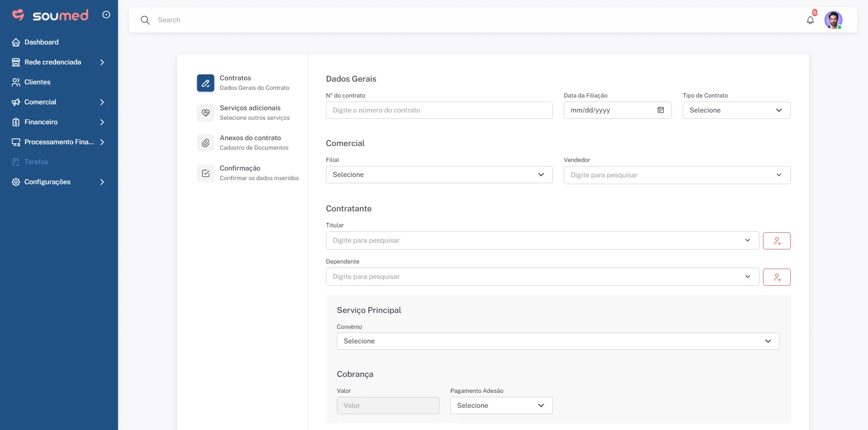
Task: Click the Comercial megaphone icon
Action: coord(16,102)
